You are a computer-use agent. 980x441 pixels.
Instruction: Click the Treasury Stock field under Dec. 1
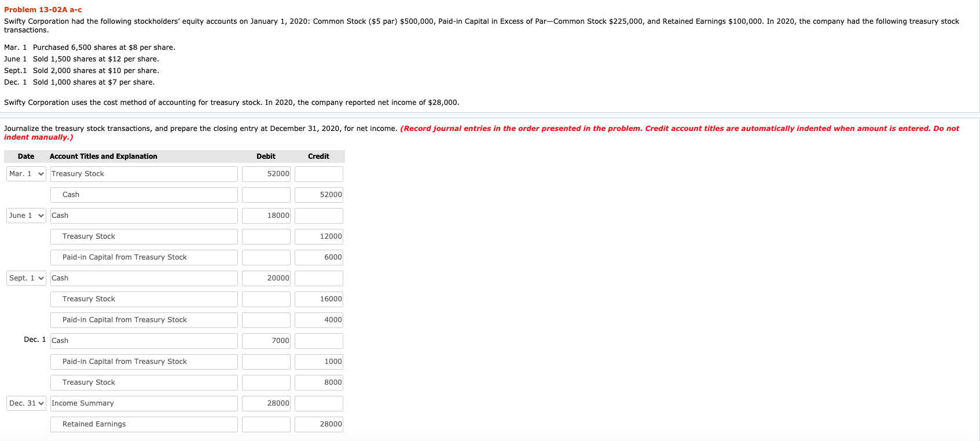(144, 382)
